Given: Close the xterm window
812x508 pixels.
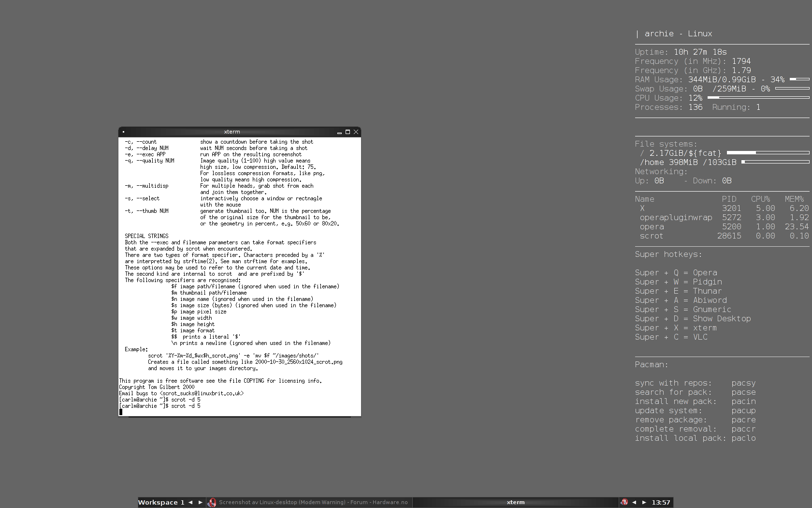Looking at the screenshot, I should [356, 132].
